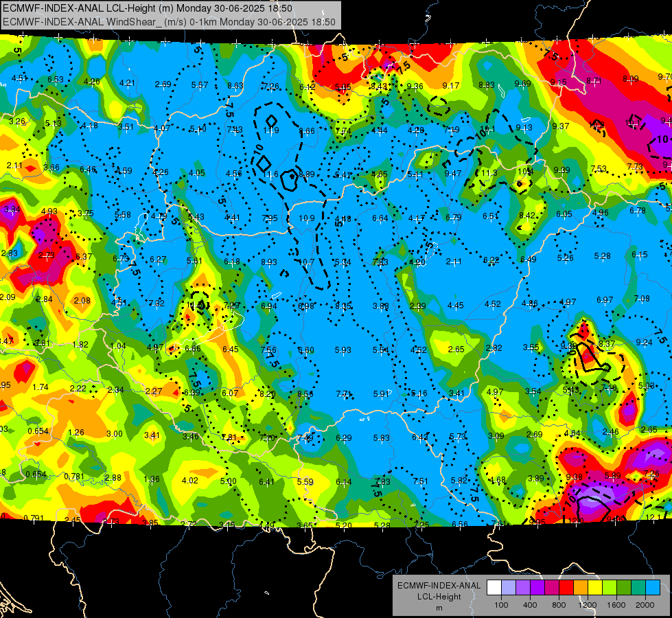
Task: Click the magenta legend swatch
Action: tap(552, 588)
